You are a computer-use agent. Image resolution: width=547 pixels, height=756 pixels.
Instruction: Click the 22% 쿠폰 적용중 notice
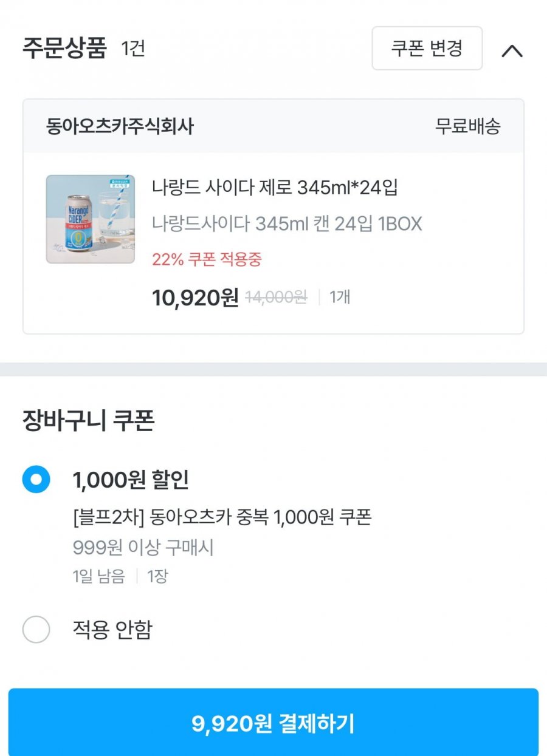[207, 259]
